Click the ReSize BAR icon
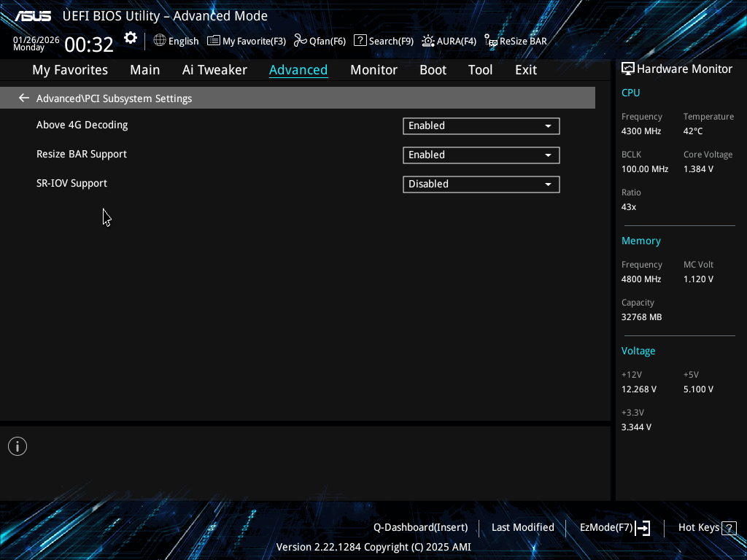The image size is (747, 560). [491, 41]
